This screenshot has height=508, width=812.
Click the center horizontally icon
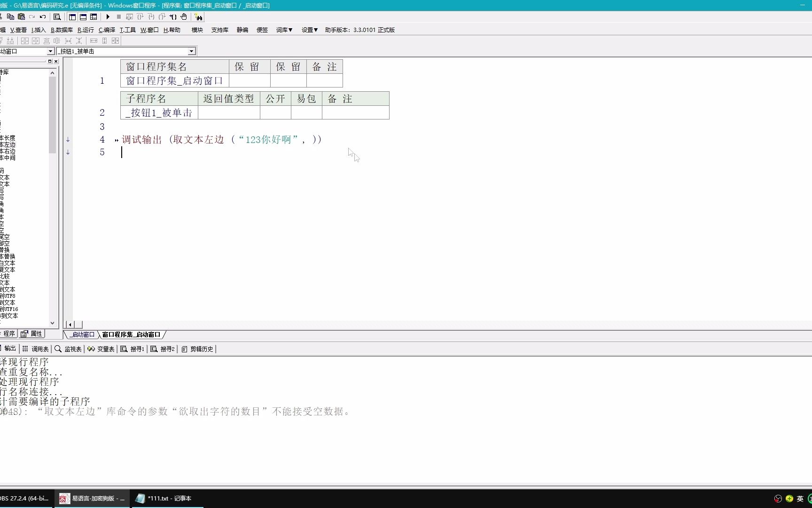25,40
